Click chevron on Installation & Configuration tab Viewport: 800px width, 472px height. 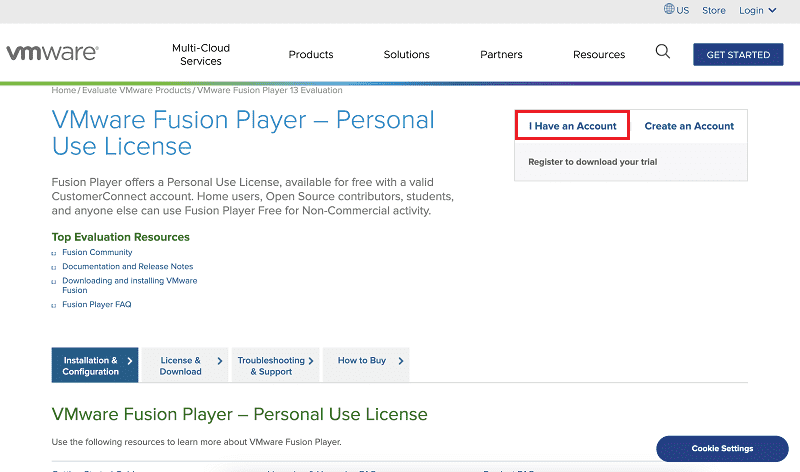130,361
